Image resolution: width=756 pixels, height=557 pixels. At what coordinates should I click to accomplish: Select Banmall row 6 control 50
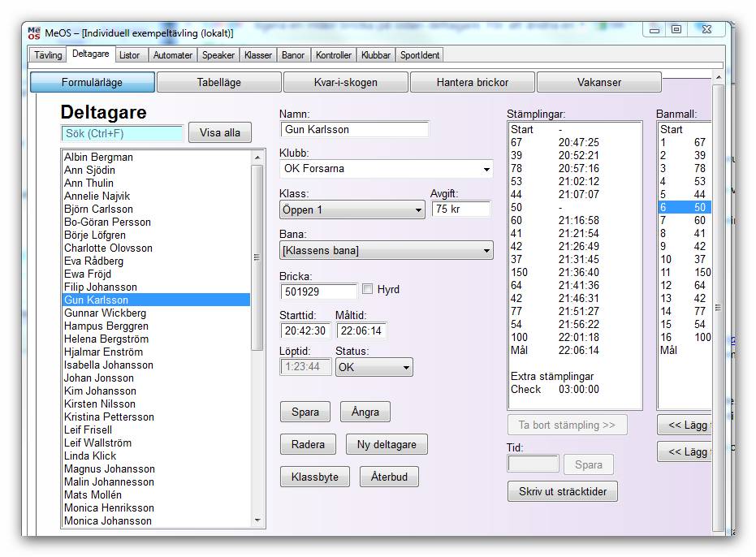(685, 208)
